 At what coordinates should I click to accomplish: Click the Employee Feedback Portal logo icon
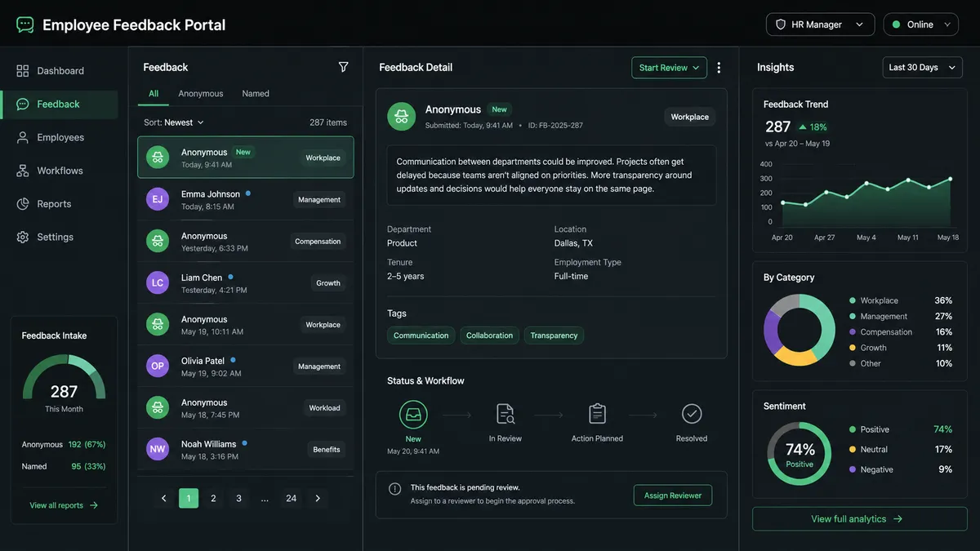[x=25, y=24]
